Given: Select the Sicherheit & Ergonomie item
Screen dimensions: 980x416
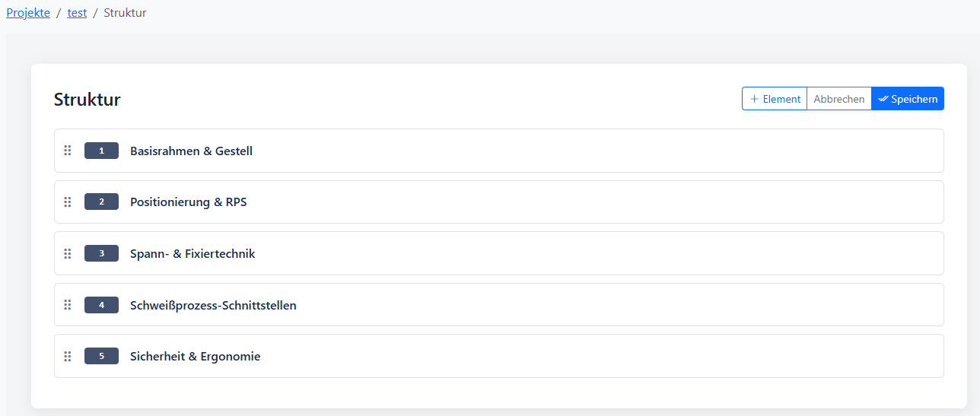Looking at the screenshot, I should tap(195, 356).
